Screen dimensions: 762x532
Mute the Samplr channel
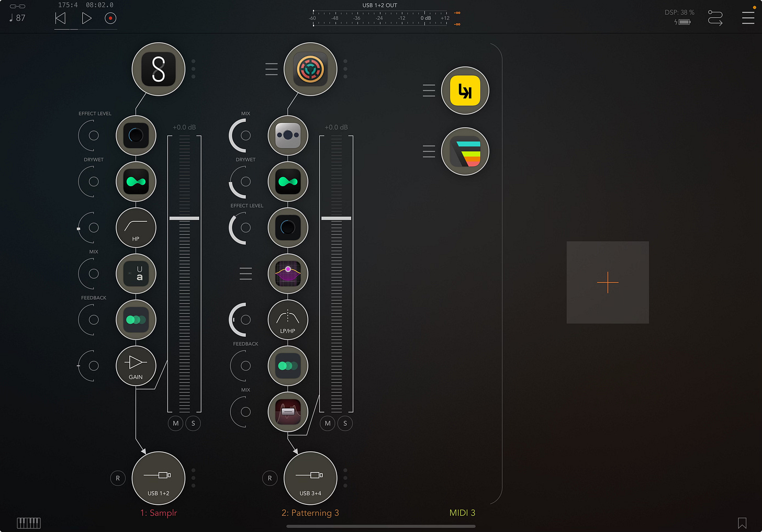(176, 423)
